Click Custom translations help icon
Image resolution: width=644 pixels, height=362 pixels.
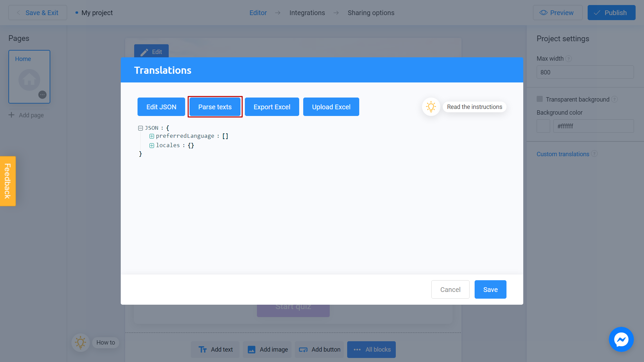click(x=594, y=154)
